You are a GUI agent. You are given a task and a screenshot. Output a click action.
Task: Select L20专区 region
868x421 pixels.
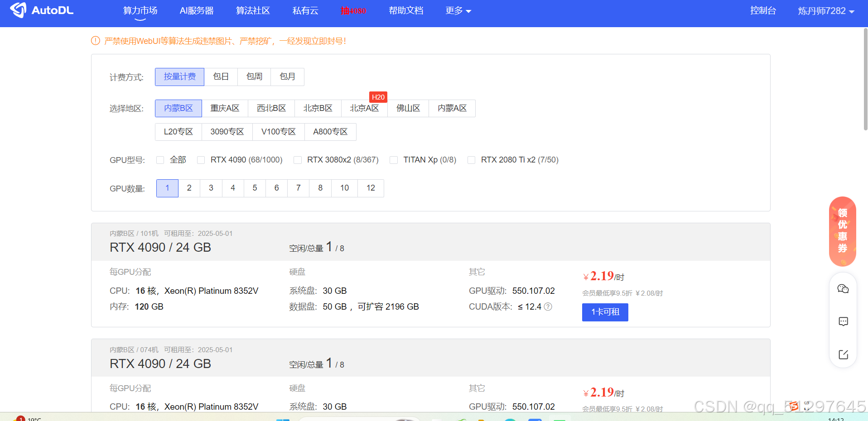[x=178, y=132]
